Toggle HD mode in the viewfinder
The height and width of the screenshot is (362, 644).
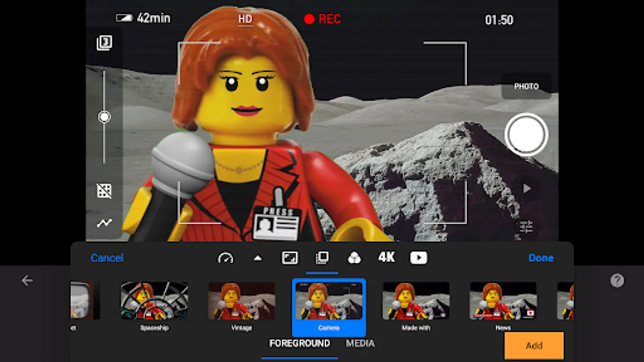click(x=246, y=18)
